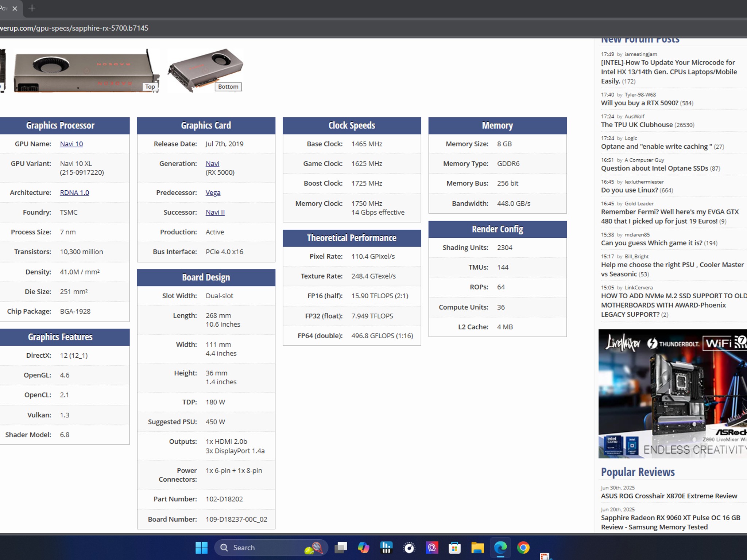Open the purple head-profile app on taskbar
The height and width of the screenshot is (560, 747).
click(x=432, y=547)
